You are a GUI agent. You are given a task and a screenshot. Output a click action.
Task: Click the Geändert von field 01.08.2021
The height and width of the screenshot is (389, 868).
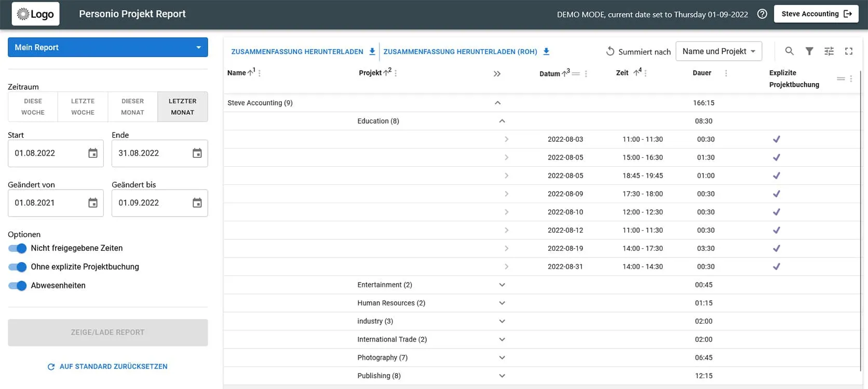pos(56,203)
